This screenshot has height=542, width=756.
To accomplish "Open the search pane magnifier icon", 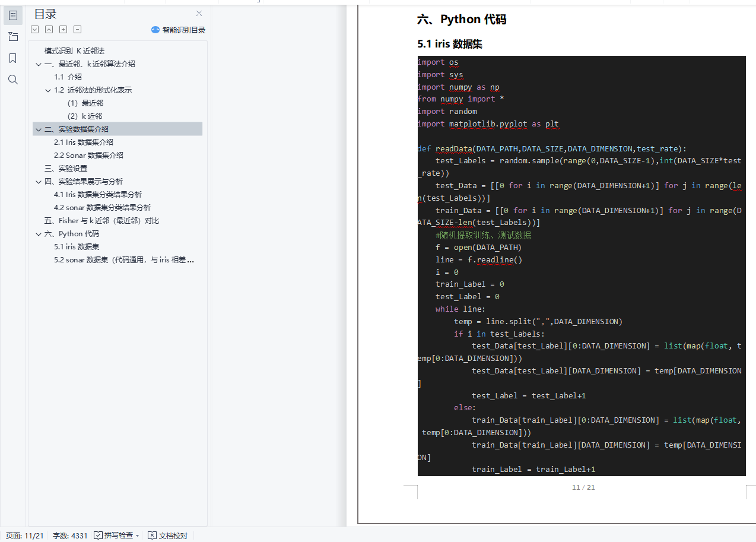I will pos(13,80).
